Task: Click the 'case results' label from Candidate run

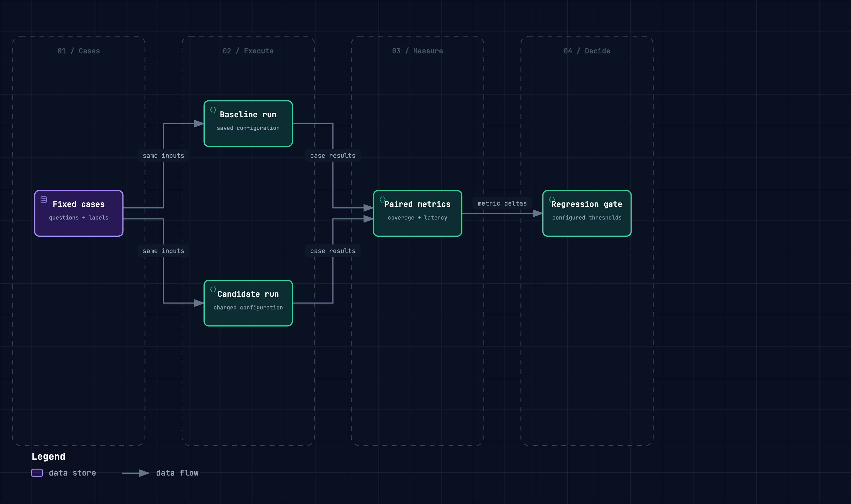Action: click(333, 251)
